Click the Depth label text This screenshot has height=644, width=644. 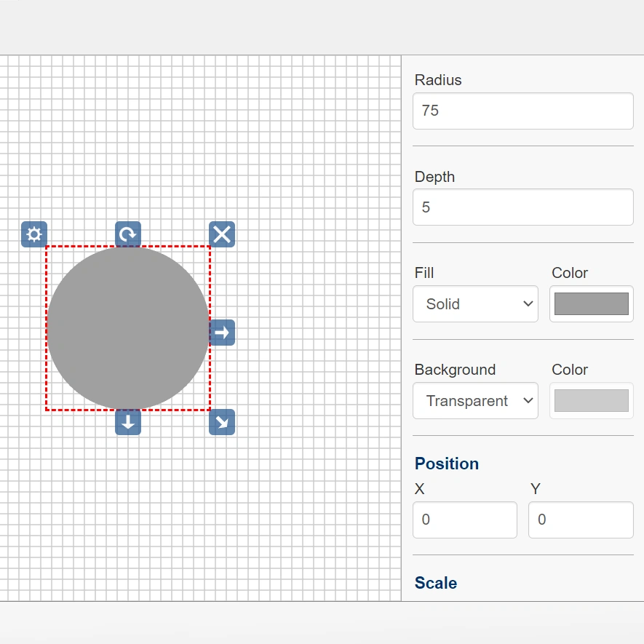click(x=434, y=177)
